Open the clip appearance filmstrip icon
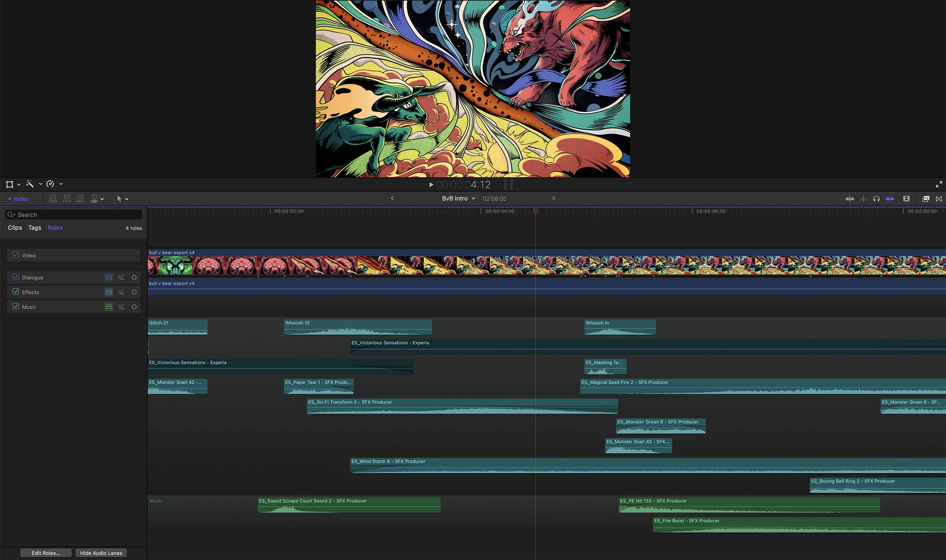Screen dimensions: 946x560 coord(906,199)
